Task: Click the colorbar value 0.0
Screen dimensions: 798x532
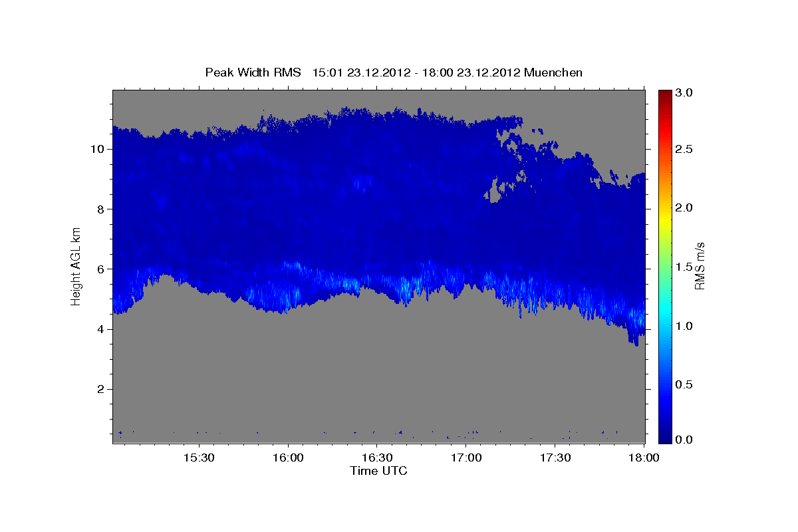Action: tap(684, 440)
